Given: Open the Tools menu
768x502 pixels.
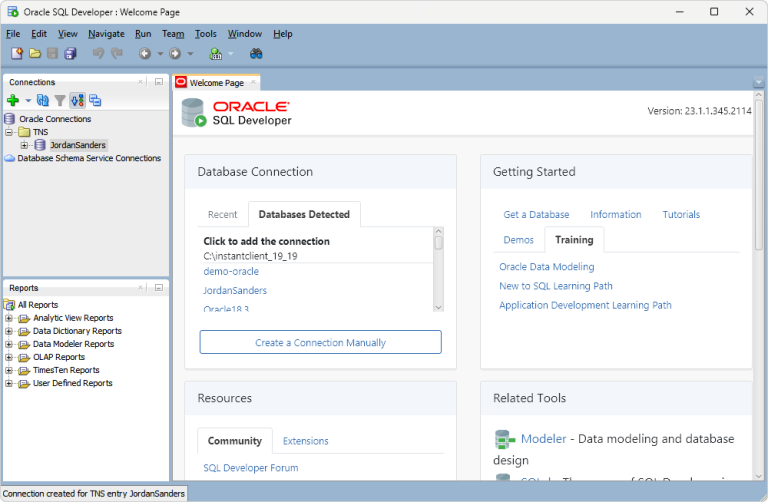Looking at the screenshot, I should click(x=205, y=34).
